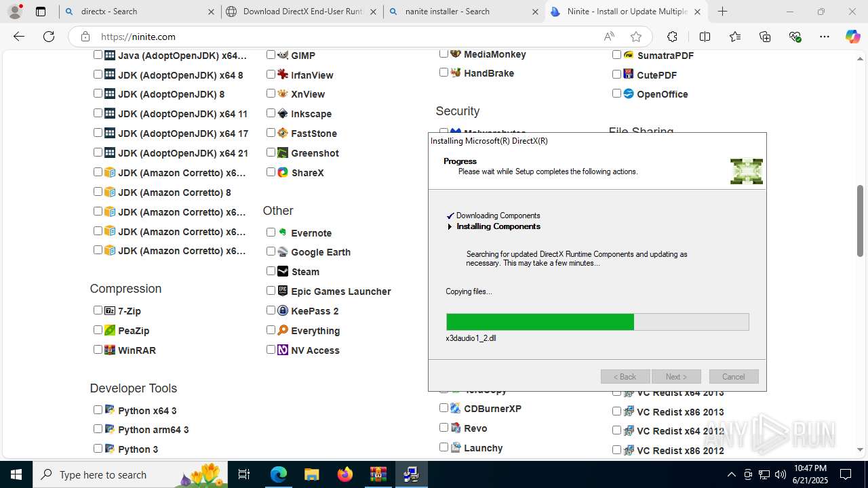
Task: Click the KeePass 2 lock icon
Action: tap(283, 310)
